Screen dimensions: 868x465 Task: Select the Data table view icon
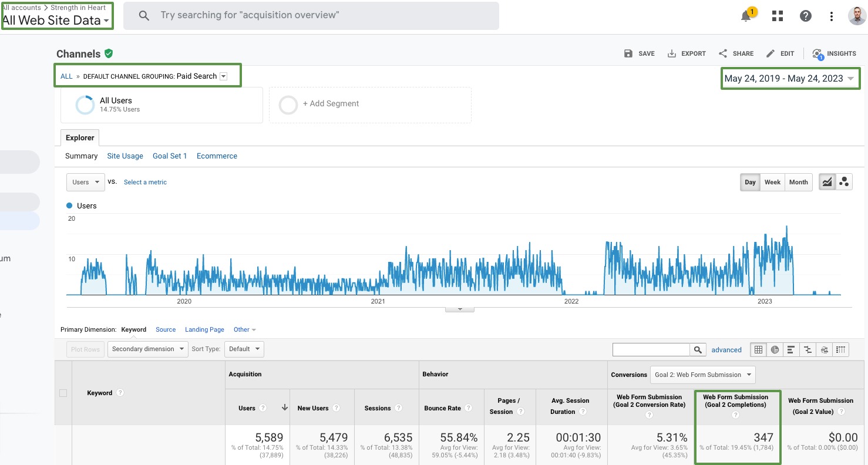point(759,349)
